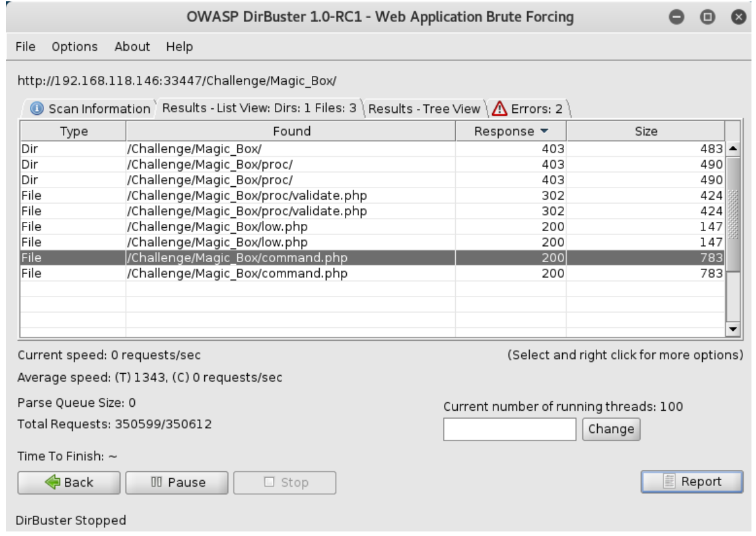Open the Help menu
Image resolution: width=756 pixels, height=536 pixels.
pyautogui.click(x=180, y=47)
